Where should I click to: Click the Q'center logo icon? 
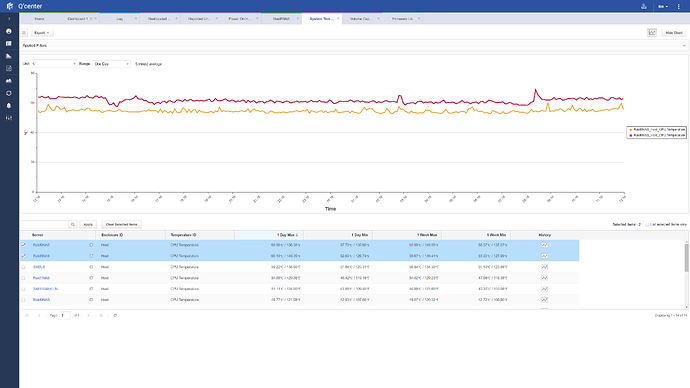pyautogui.click(x=10, y=6)
